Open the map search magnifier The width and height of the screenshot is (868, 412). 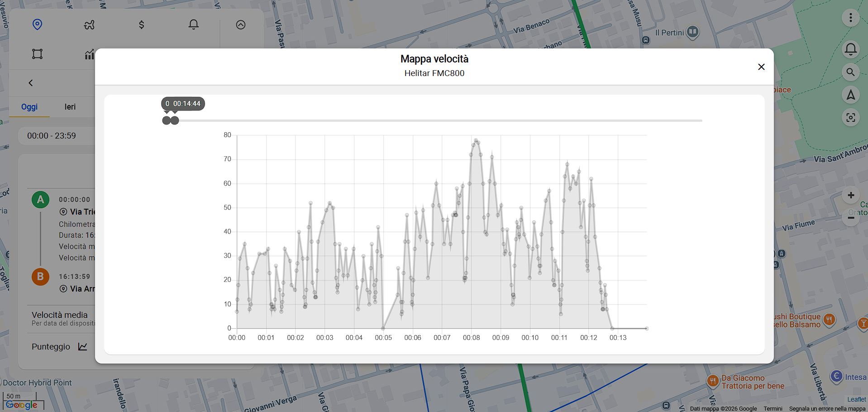click(x=850, y=72)
